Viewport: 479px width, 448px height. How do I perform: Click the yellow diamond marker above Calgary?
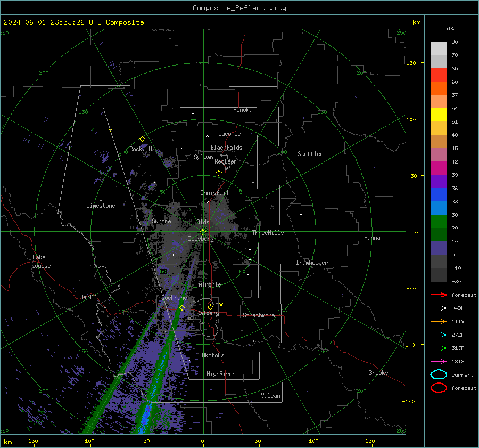(x=210, y=307)
